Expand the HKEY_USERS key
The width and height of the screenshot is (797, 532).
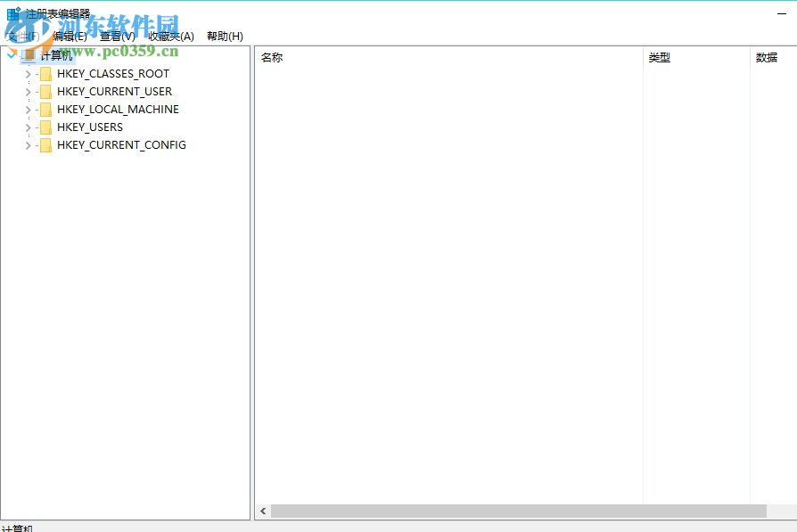pos(28,127)
